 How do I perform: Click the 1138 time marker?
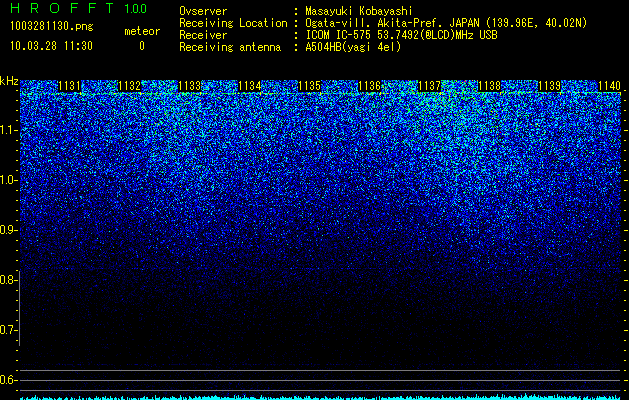pyautogui.click(x=490, y=86)
